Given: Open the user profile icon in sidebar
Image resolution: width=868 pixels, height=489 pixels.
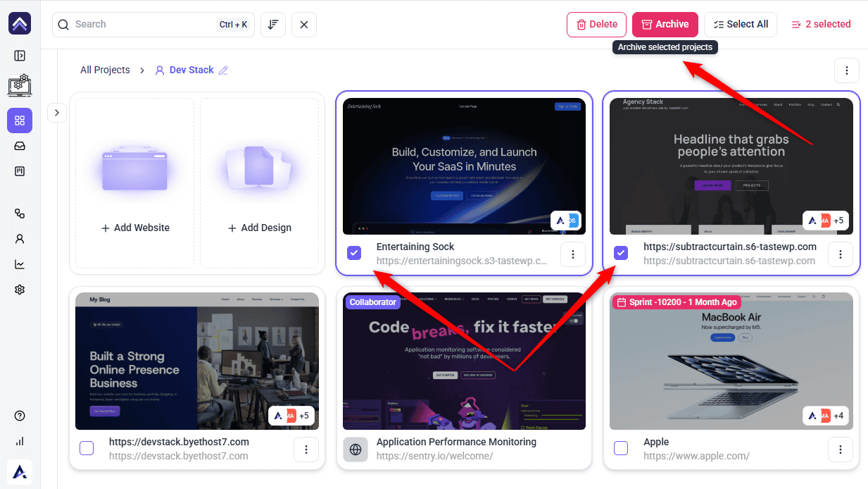Looking at the screenshot, I should [x=20, y=239].
